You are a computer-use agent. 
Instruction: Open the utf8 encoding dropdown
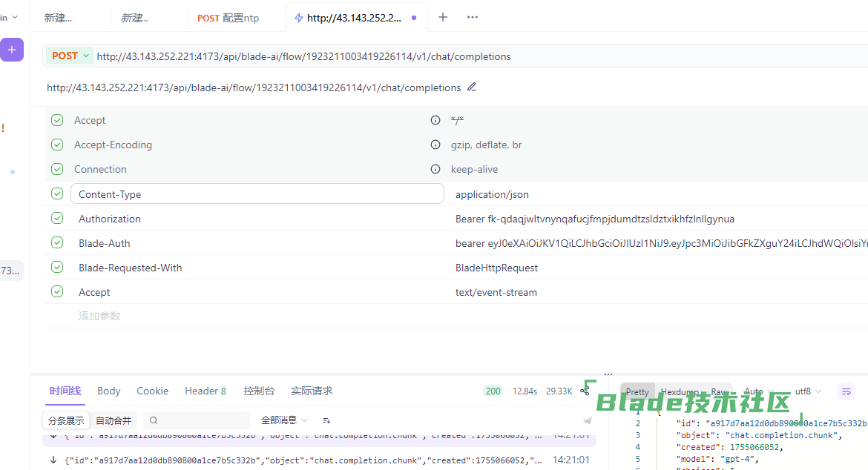808,391
